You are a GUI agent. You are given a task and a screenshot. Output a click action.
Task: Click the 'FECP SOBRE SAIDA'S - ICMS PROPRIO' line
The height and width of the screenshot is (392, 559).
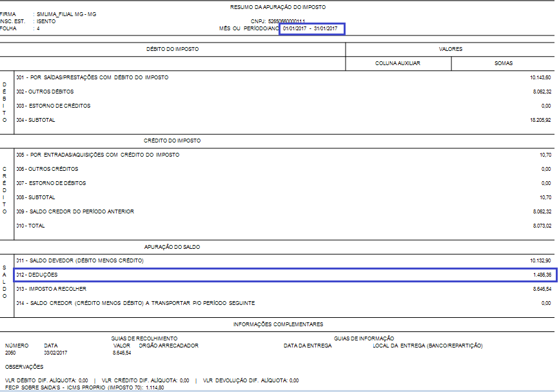84,387
